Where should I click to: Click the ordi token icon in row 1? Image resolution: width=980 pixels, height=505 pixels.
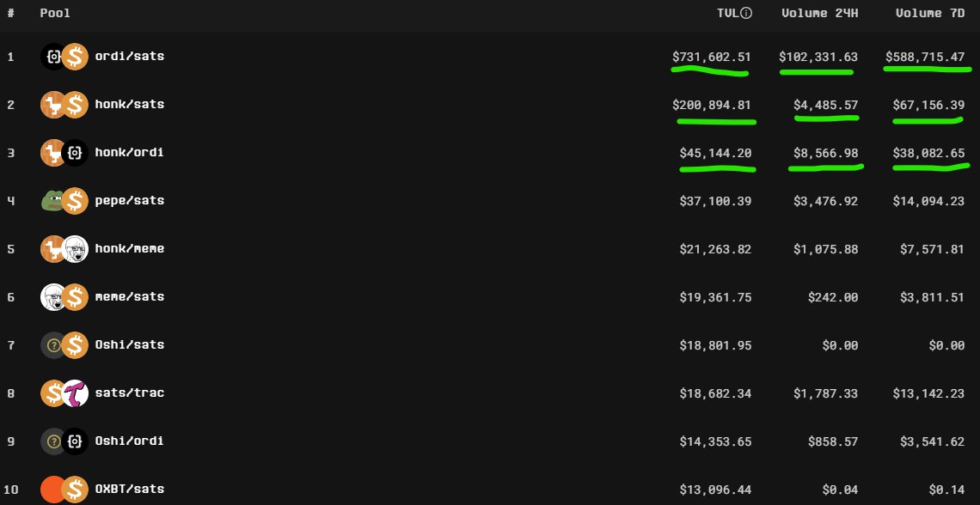(x=53, y=56)
